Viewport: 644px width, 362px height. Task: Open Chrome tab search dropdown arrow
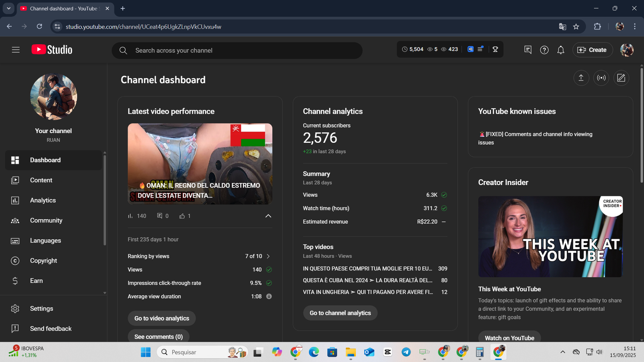[x=8, y=8]
